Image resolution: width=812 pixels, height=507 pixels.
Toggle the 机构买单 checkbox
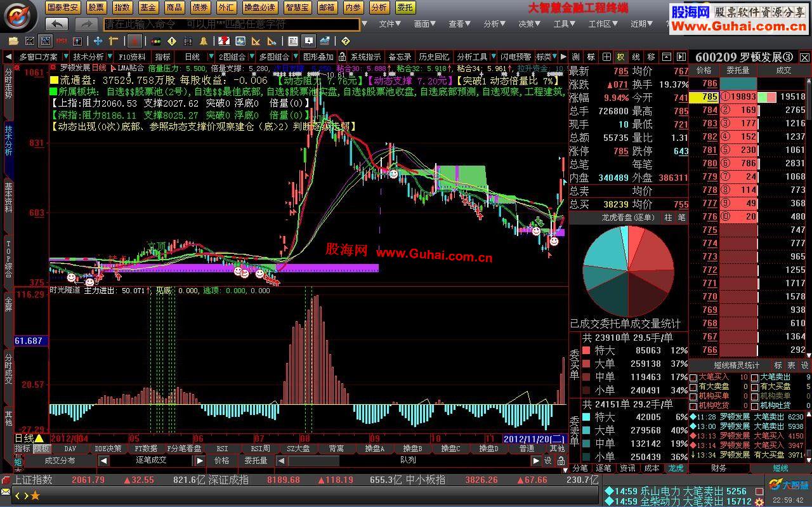pyautogui.click(x=693, y=396)
